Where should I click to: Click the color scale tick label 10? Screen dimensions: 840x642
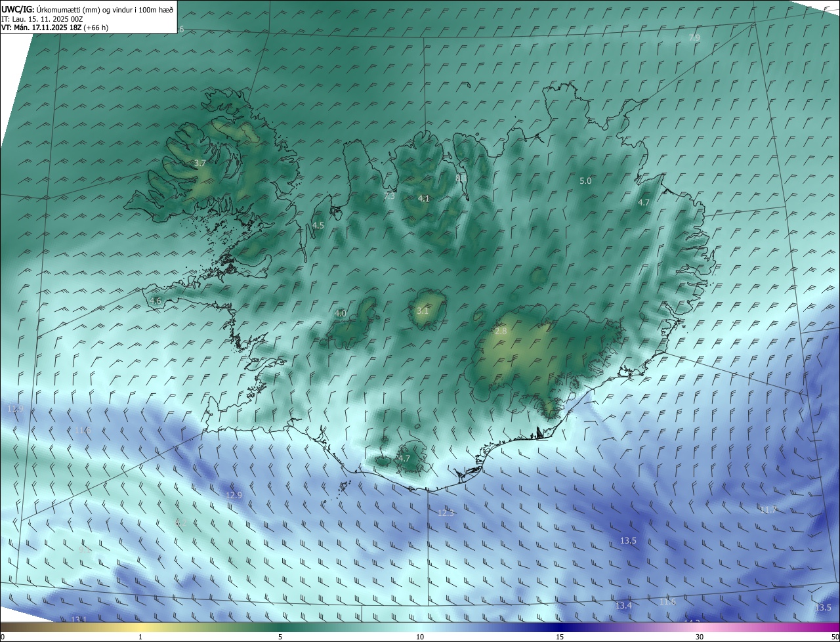tap(420, 637)
